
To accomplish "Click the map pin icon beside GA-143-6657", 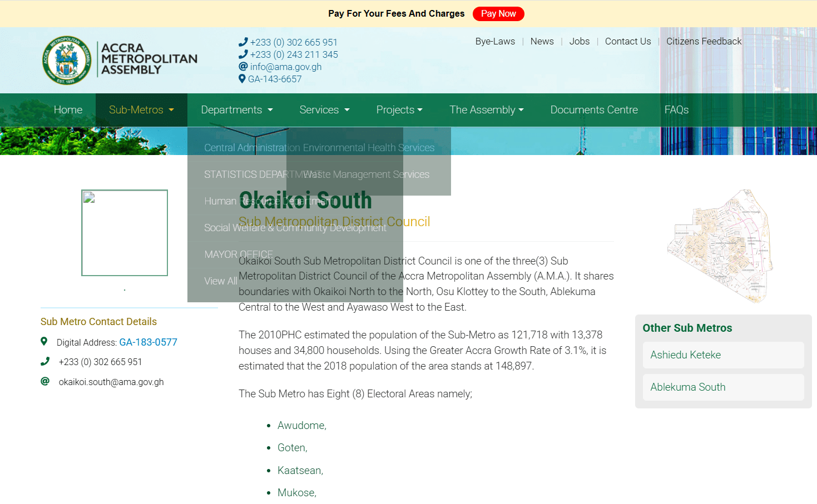I will pos(242,79).
